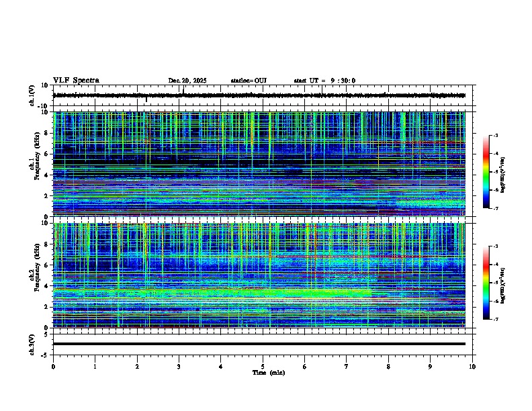This screenshot has height=411, width=532.
Task: Click the thick black ch.3 signal line
Action: [259, 344]
